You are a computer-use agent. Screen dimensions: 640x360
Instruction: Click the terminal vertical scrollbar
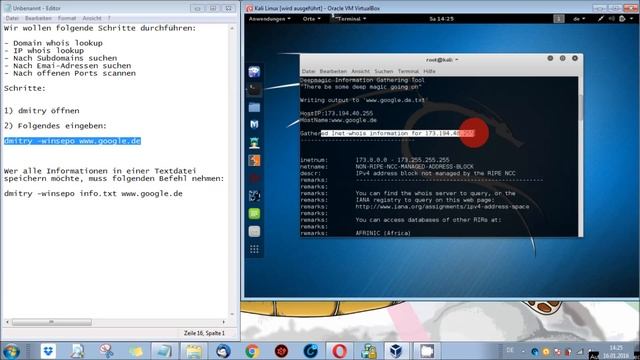pos(580,107)
